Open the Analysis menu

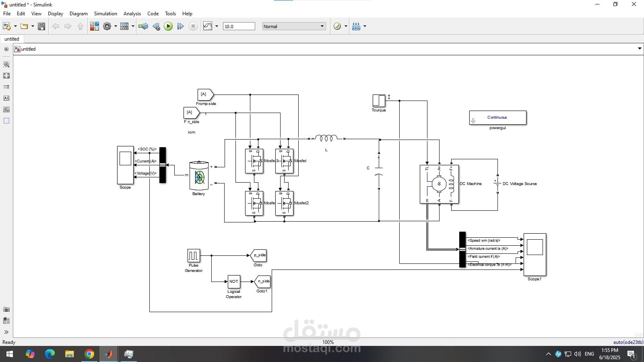132,14
